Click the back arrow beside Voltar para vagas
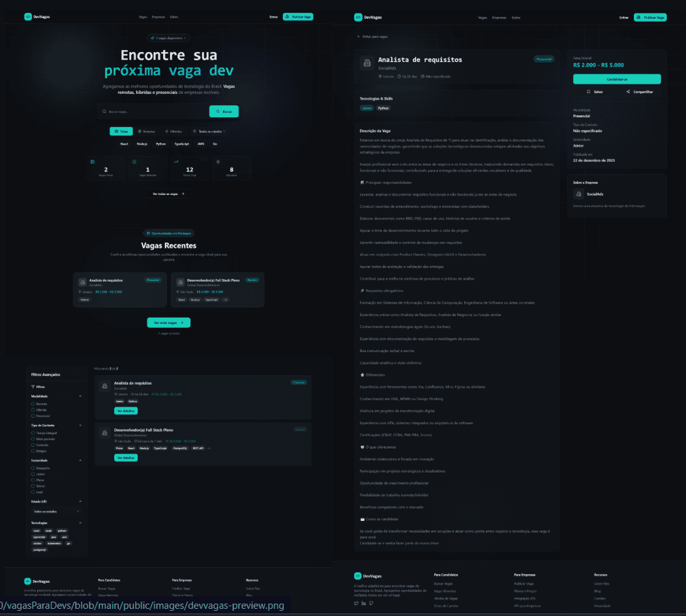This screenshot has width=686, height=616. click(x=358, y=37)
